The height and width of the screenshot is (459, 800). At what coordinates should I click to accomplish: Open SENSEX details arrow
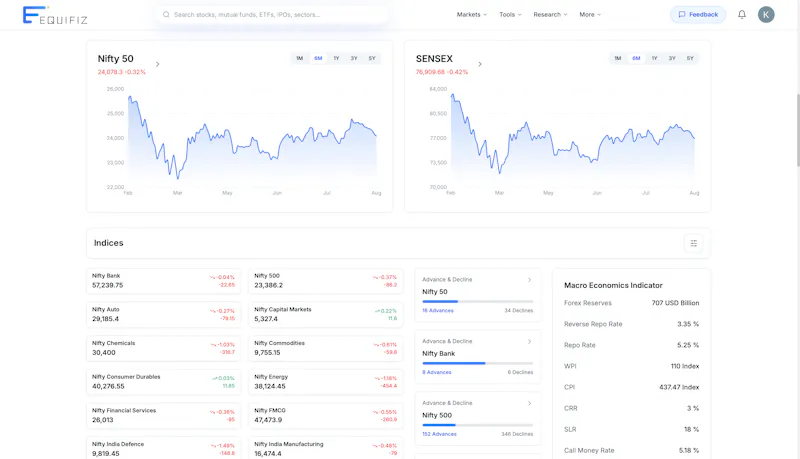480,64
